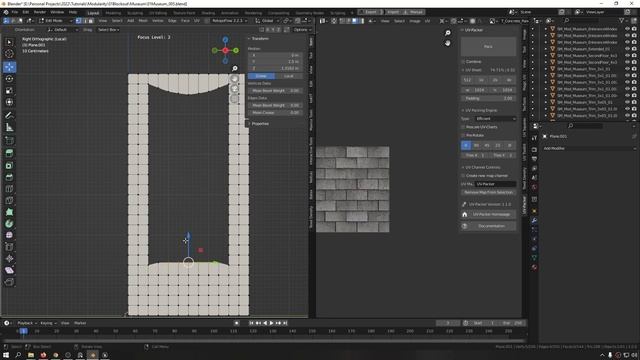The width and height of the screenshot is (640, 360).
Task: Click the UV Packer Homepage house icon
Action: click(464, 214)
